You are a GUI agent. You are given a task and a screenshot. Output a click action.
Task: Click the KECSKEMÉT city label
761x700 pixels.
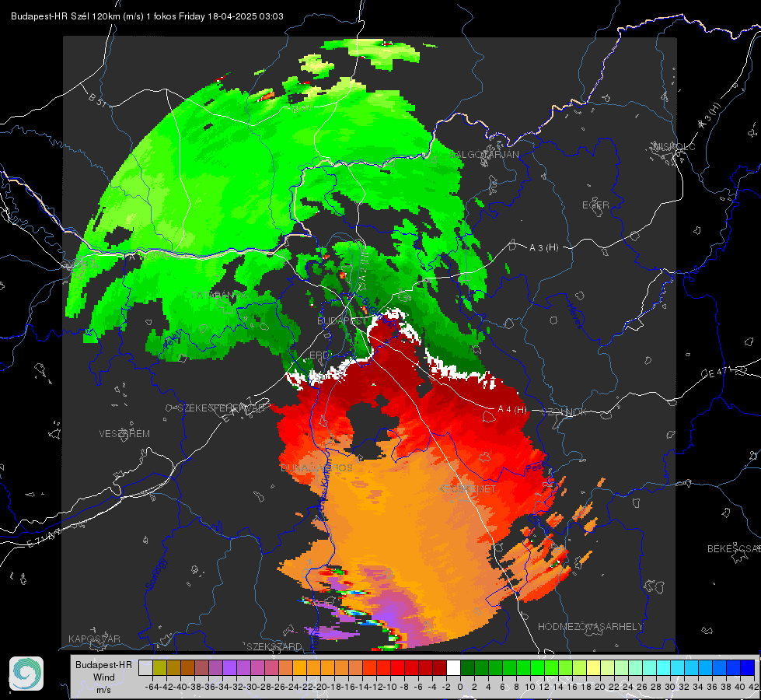[x=467, y=488]
